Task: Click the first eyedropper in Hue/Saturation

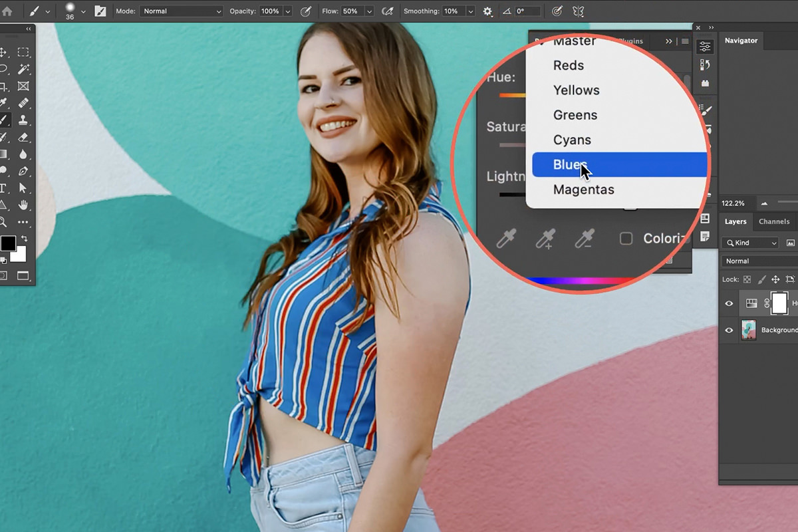Action: pos(507,238)
